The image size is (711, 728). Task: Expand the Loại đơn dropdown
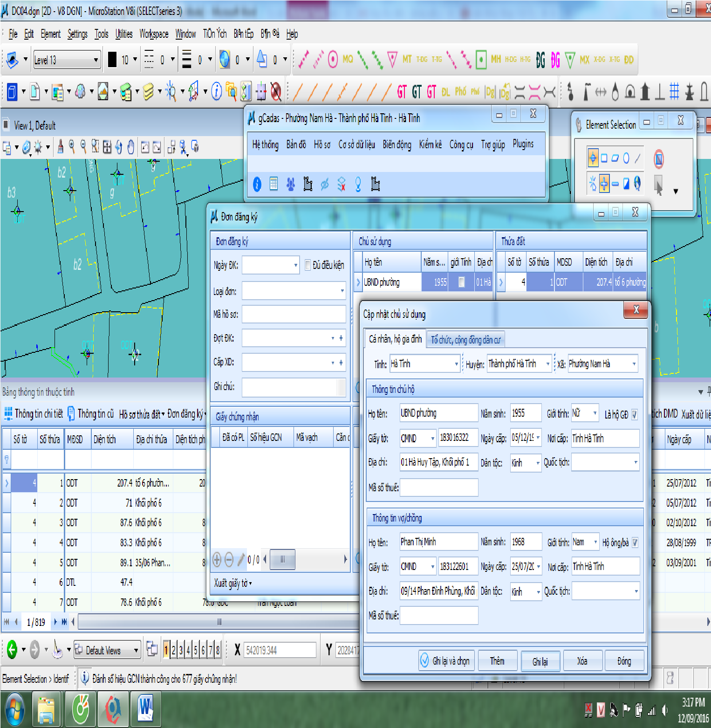click(342, 291)
